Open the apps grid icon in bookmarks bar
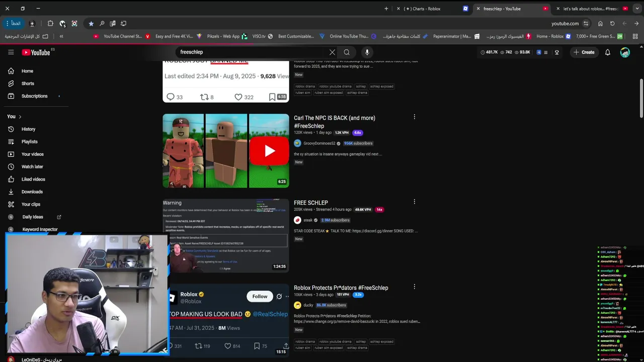 pos(635,36)
